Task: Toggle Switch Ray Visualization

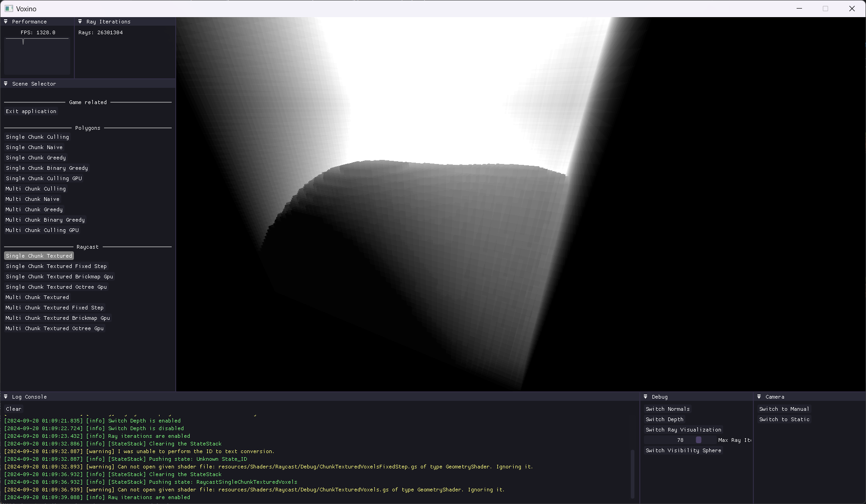Action: click(x=683, y=430)
